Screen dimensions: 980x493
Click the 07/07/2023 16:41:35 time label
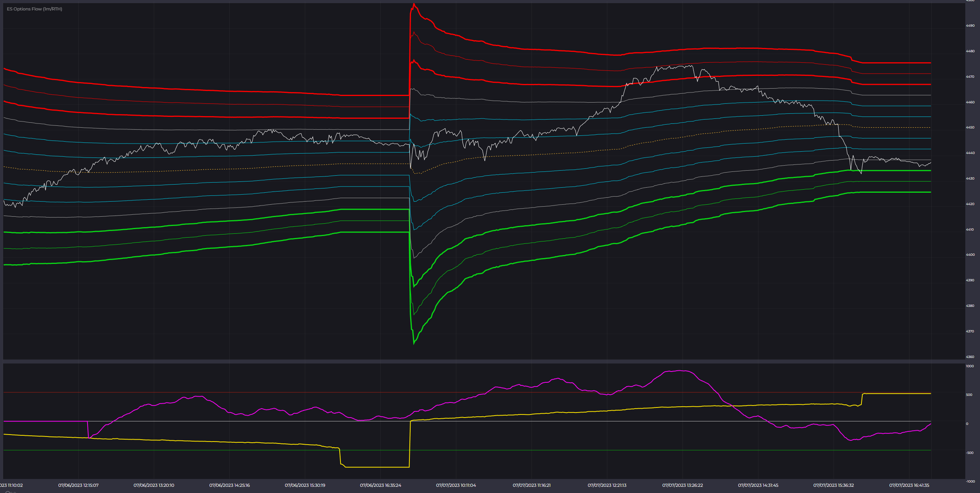[x=909, y=485]
